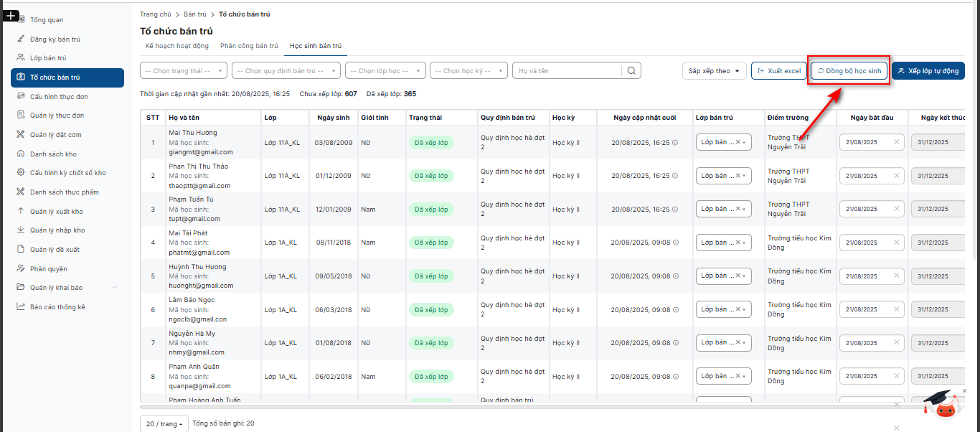Change the 20 / trang page size

click(164, 424)
